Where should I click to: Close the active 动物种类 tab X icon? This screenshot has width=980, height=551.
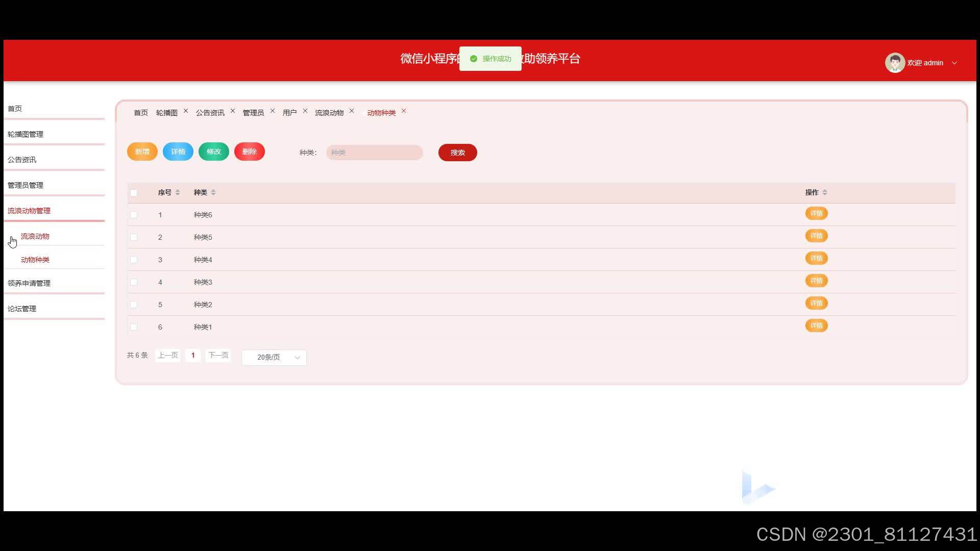pos(404,111)
